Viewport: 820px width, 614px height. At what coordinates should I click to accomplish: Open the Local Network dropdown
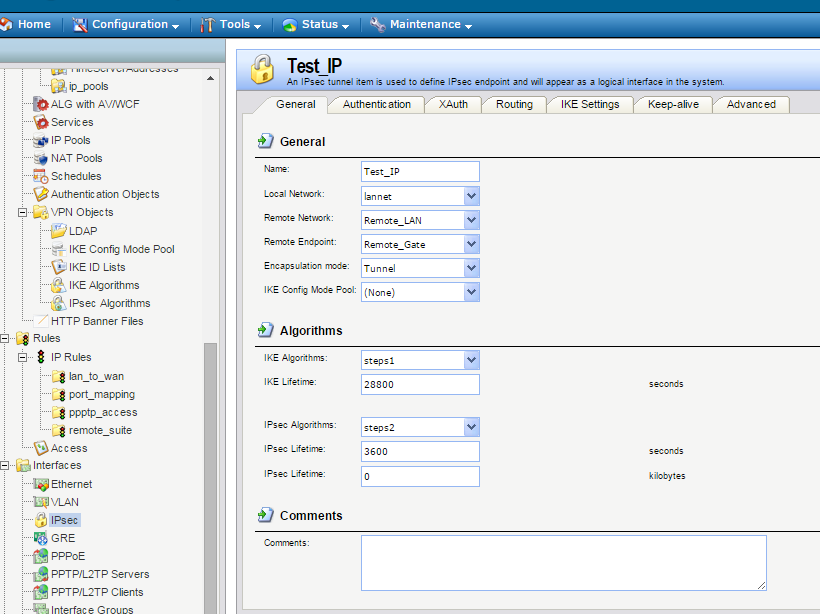[x=471, y=196]
